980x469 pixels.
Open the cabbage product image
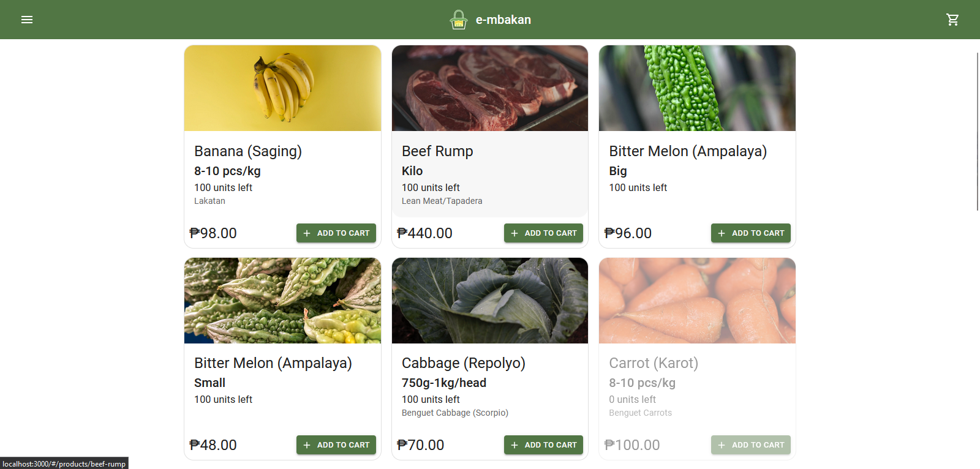[490, 301]
